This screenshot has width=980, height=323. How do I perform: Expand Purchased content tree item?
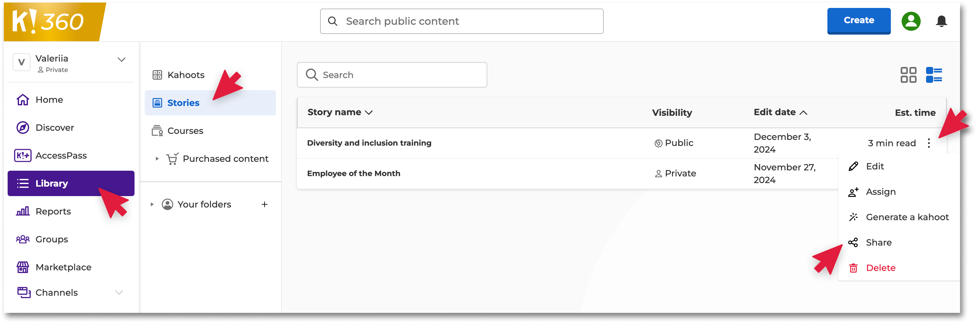157,159
